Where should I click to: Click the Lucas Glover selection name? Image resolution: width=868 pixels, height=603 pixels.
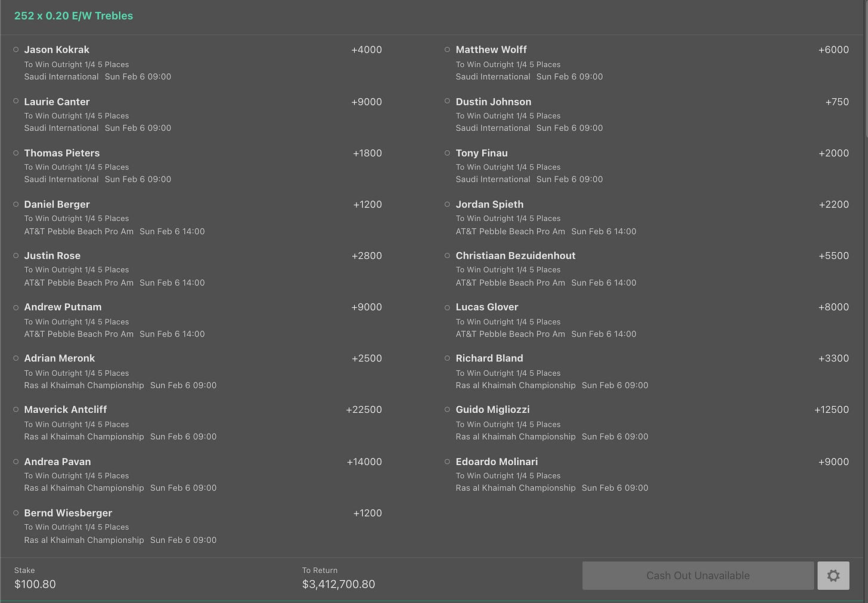[487, 307]
